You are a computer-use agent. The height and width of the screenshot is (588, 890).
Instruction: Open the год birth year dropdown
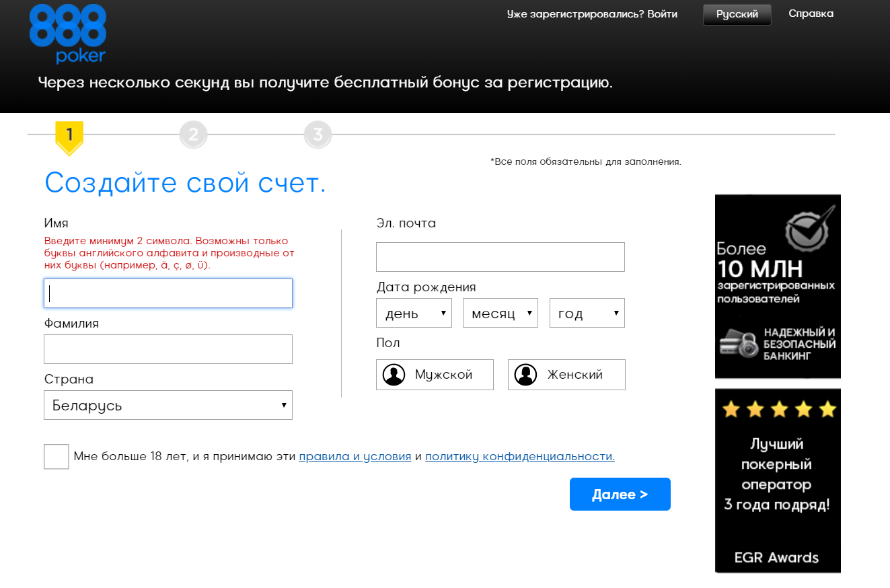coord(587,313)
